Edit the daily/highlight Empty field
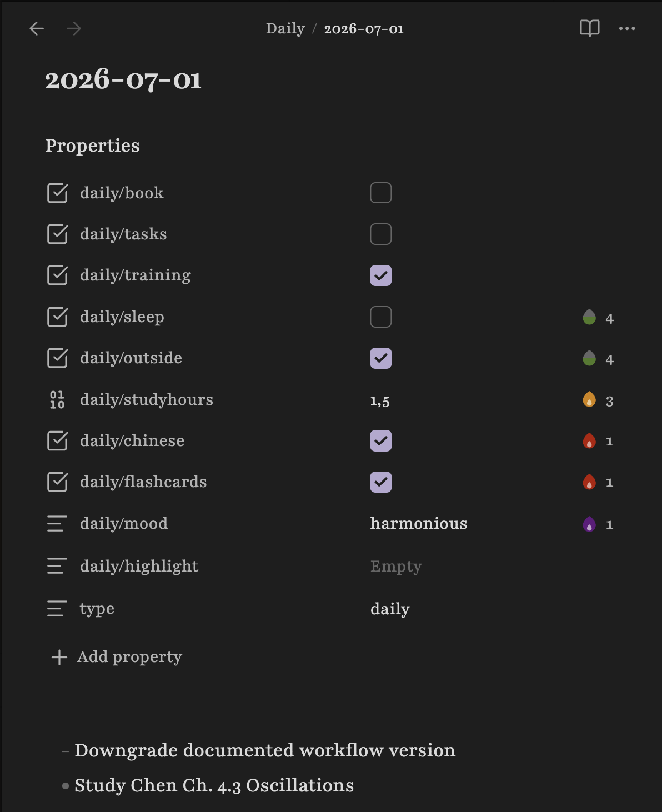Viewport: 662px width, 812px height. point(396,567)
